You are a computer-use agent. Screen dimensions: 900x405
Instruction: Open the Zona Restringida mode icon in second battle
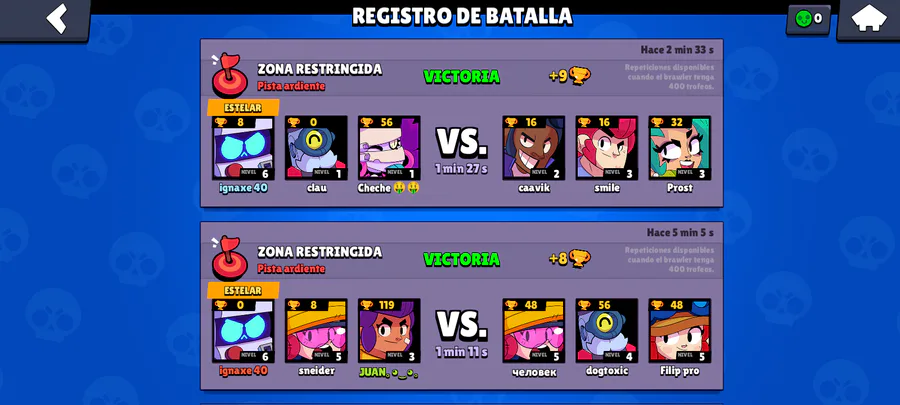[x=228, y=259]
